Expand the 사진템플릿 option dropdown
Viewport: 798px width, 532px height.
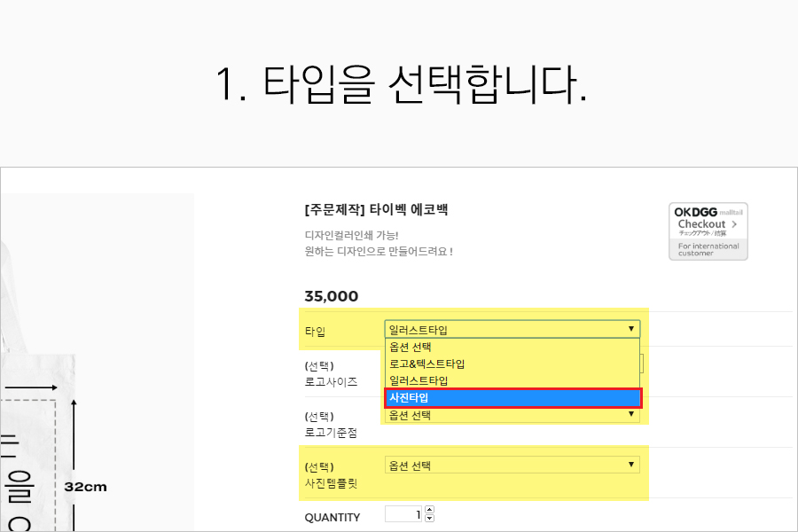pyautogui.click(x=512, y=465)
